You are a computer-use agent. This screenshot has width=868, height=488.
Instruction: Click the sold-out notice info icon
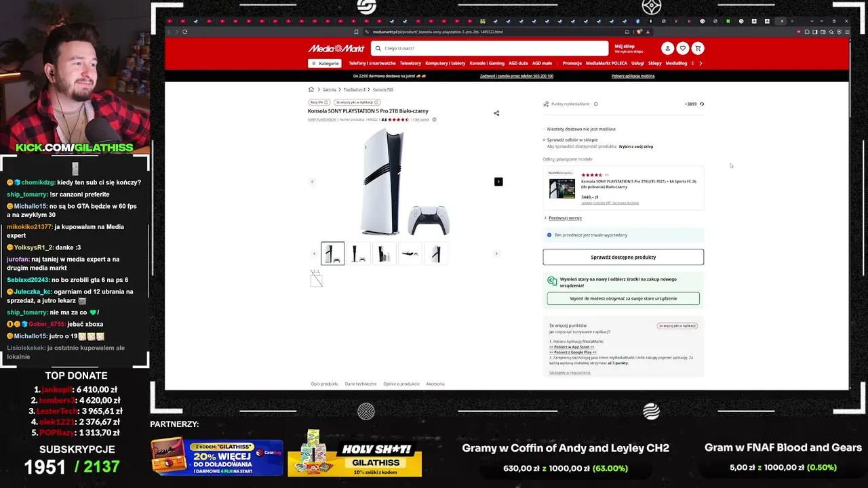tap(549, 235)
